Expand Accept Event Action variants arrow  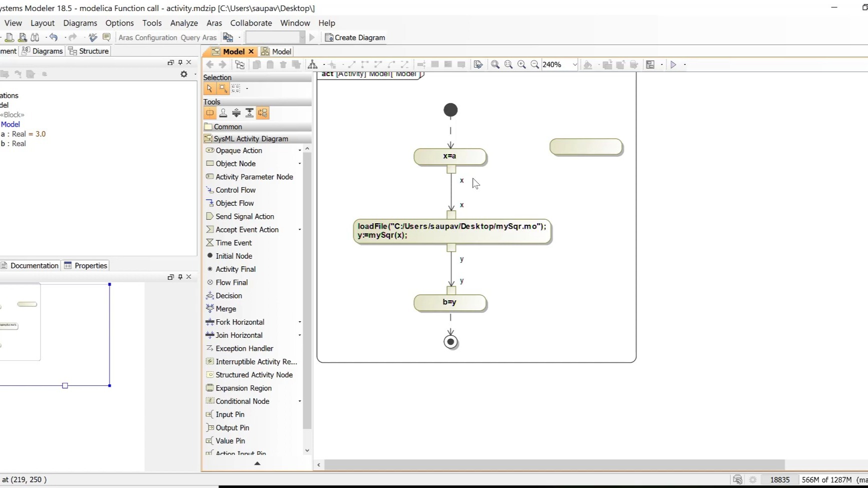(x=300, y=230)
